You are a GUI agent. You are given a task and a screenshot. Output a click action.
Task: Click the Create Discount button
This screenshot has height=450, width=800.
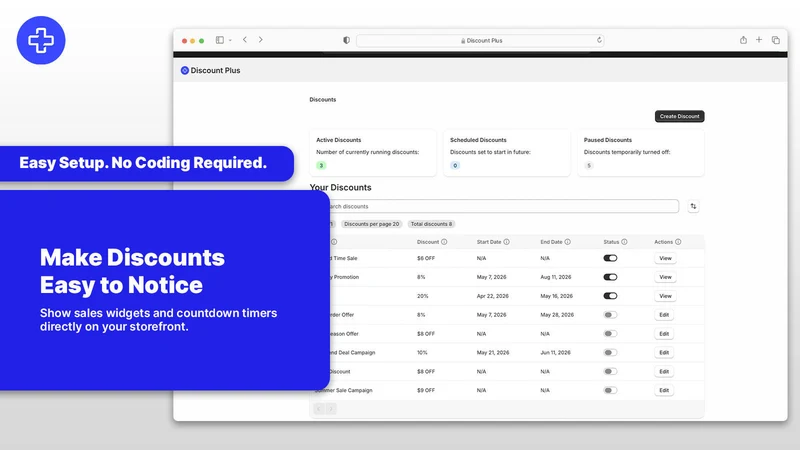pyautogui.click(x=680, y=116)
